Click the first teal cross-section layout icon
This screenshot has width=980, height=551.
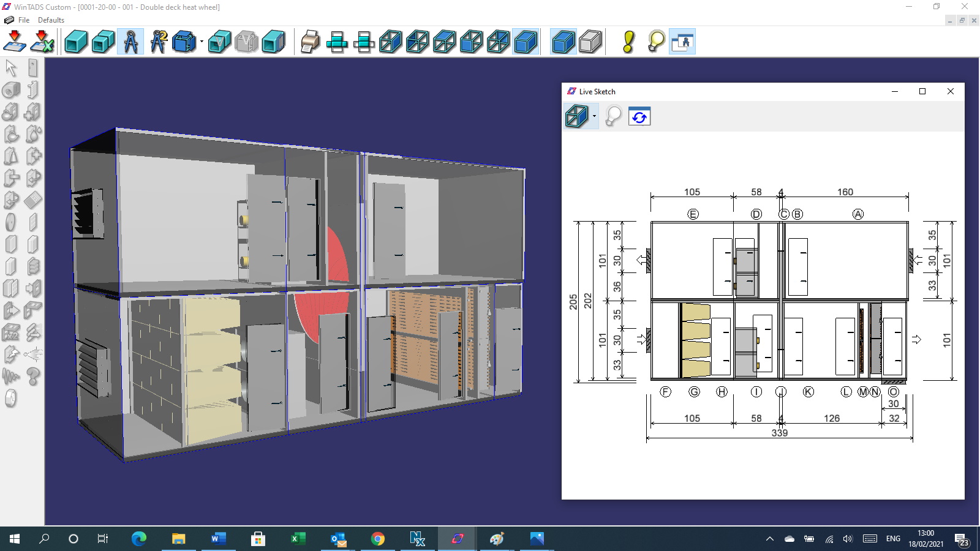[337, 42]
